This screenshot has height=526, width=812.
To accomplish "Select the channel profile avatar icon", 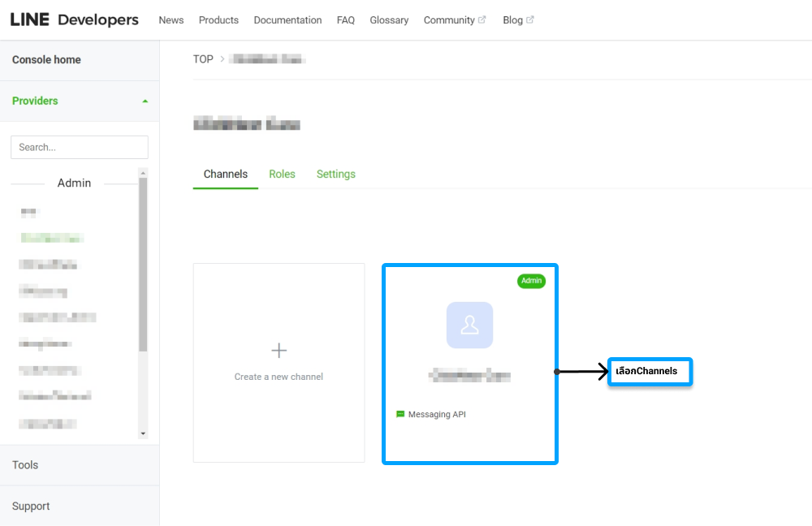I will pos(469,326).
